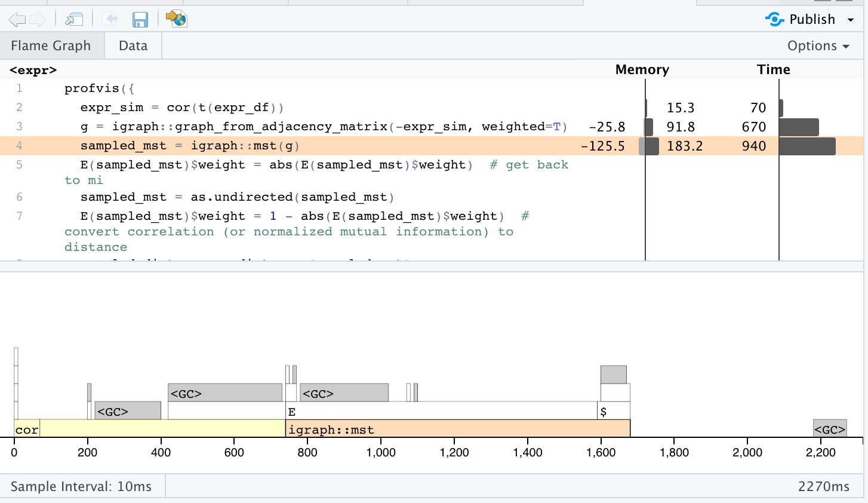Select the cor block in the flame graph
The height and width of the screenshot is (503, 868).
coord(26,428)
